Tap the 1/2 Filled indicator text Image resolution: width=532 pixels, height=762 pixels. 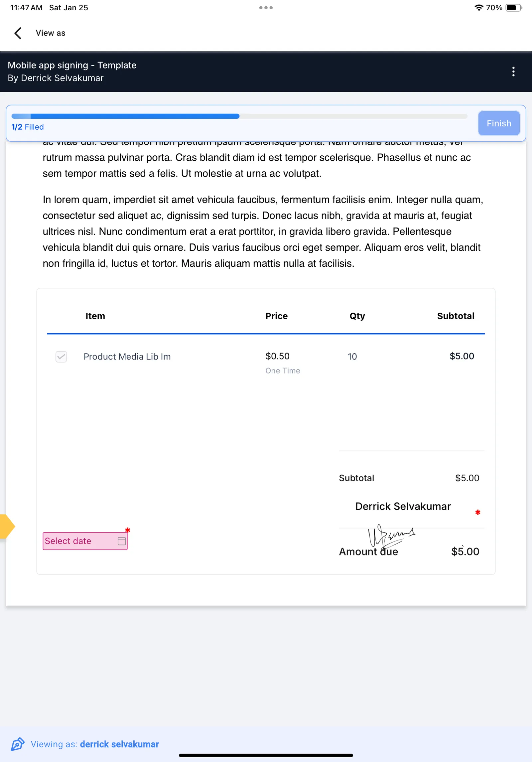click(28, 127)
